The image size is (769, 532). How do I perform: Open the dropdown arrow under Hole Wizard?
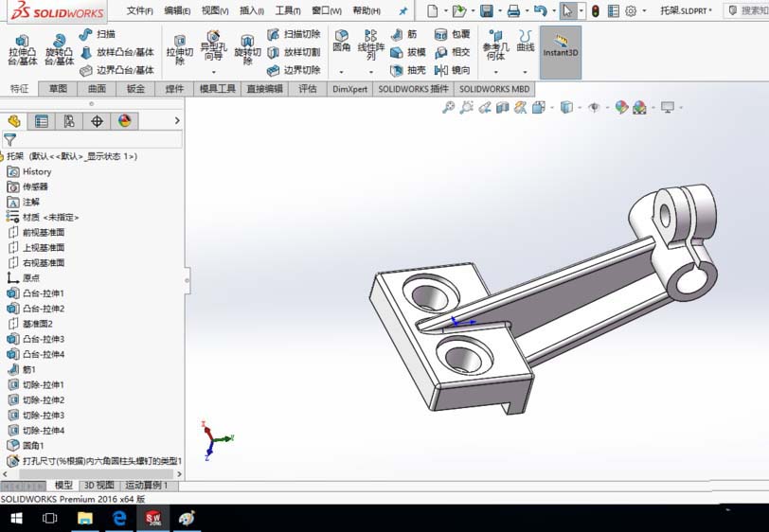tap(213, 72)
